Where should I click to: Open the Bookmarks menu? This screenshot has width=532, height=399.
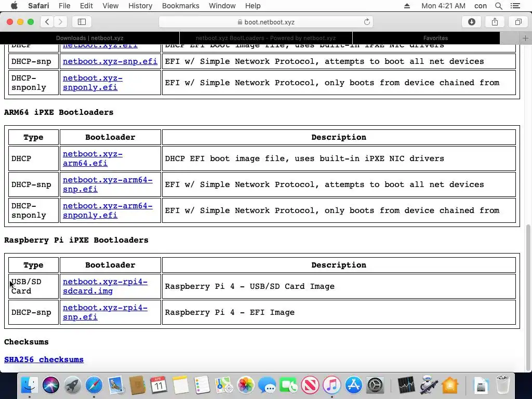[x=180, y=6]
